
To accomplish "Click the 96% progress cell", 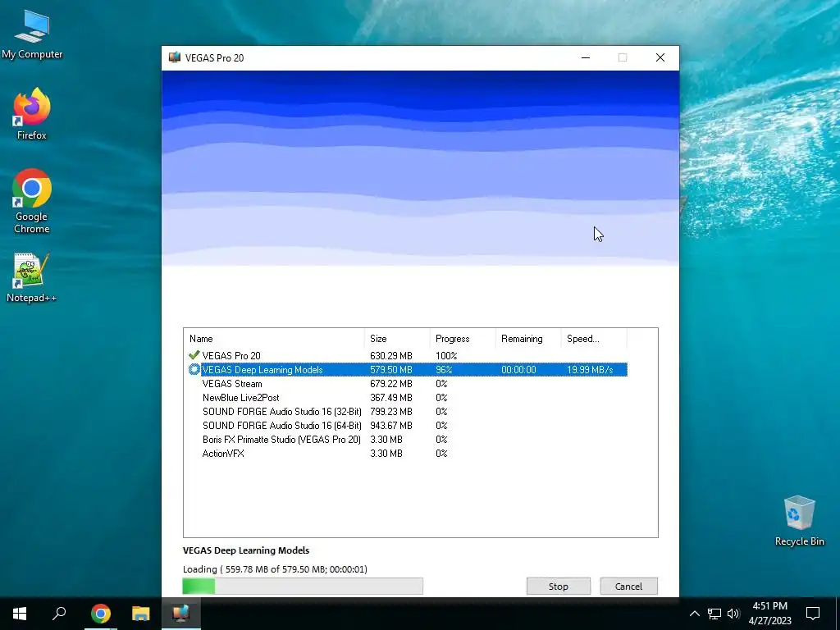I will (x=444, y=370).
